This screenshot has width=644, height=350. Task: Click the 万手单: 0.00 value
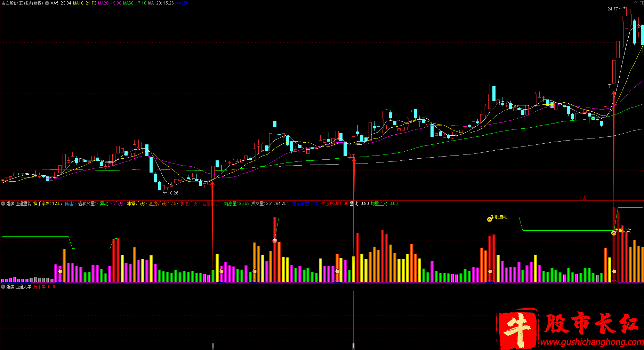tap(45, 287)
